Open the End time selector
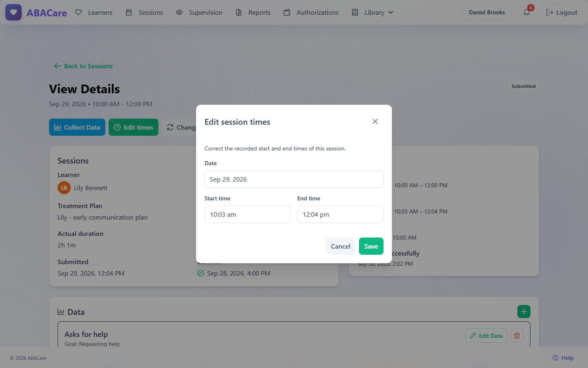Image resolution: width=588 pixels, height=368 pixels. (x=340, y=214)
